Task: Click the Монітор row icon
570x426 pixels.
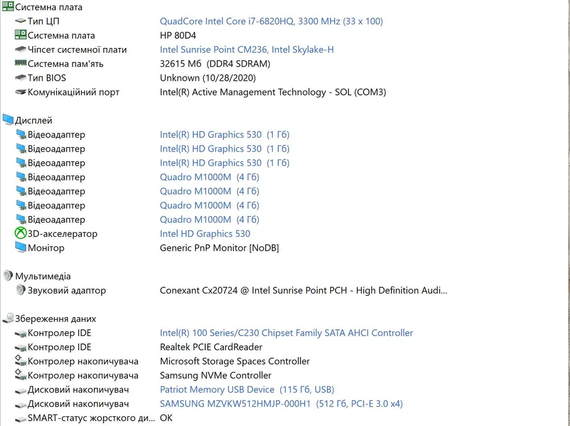Action: (x=20, y=247)
